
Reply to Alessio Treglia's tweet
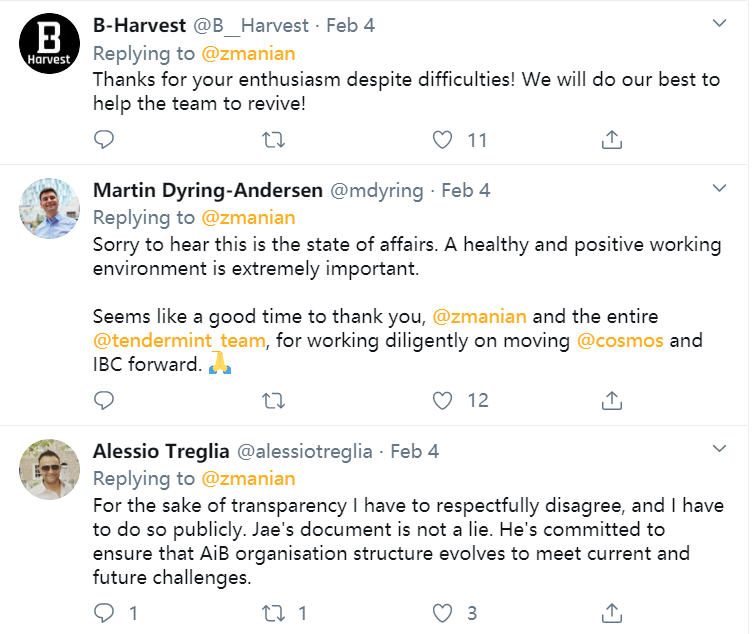tap(104, 611)
